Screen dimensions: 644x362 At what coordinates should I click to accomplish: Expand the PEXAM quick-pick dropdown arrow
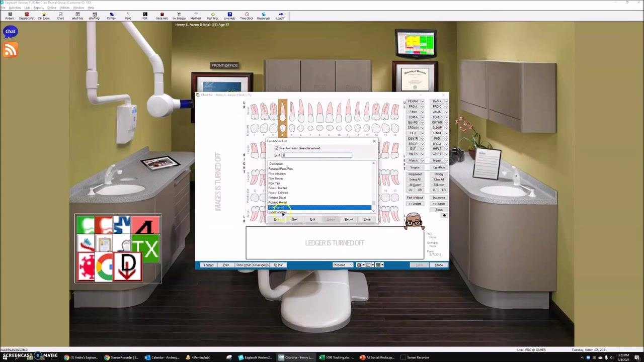[422, 102]
